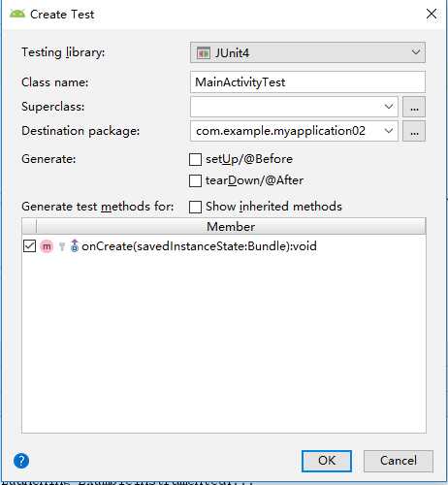
Task: Click the pink method 'm' icon
Action: pyautogui.click(x=47, y=246)
